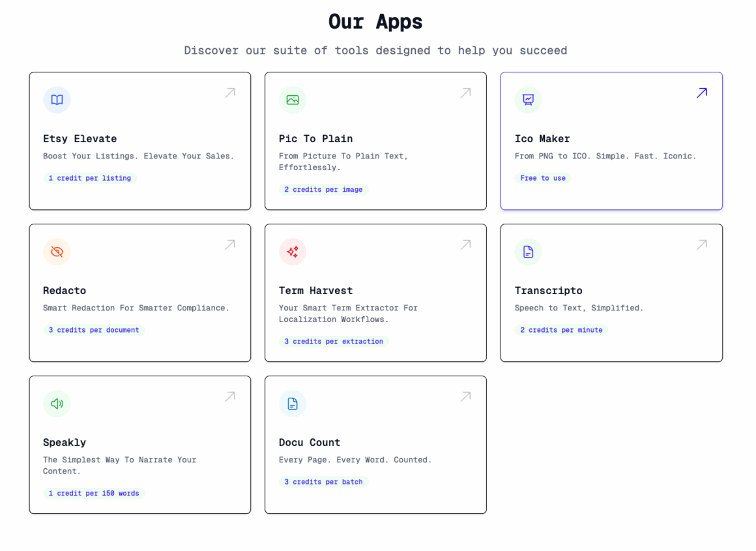
Task: Click the arrow on the Redacto card
Action: (x=230, y=245)
